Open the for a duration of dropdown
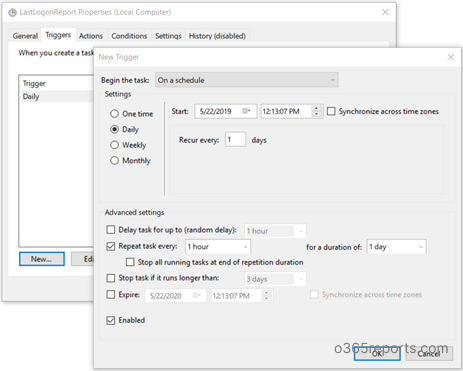 pos(396,247)
